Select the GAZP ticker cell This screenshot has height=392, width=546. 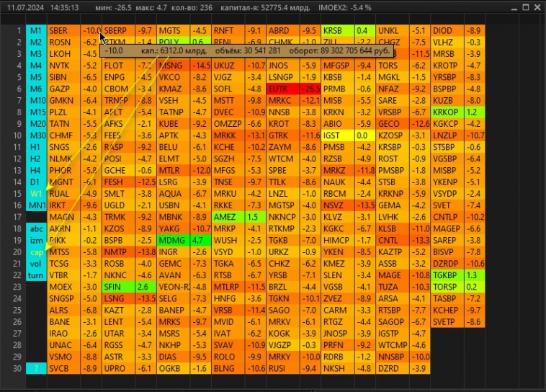pyautogui.click(x=63, y=89)
